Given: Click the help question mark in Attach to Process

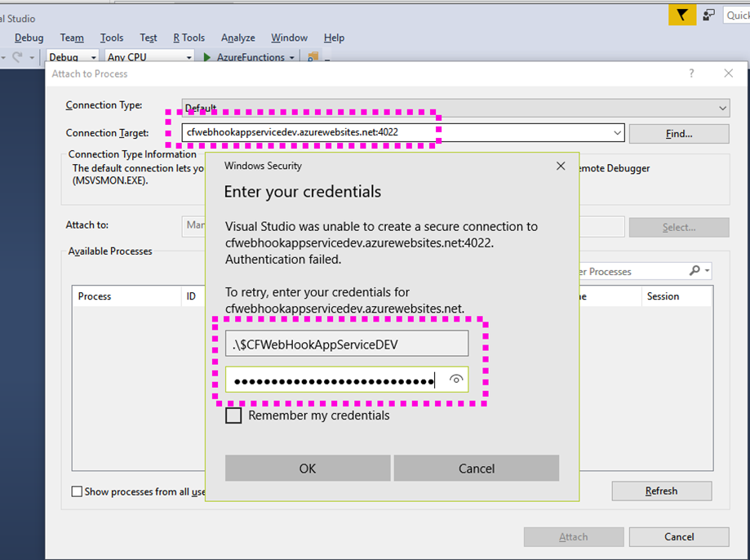Looking at the screenshot, I should coord(691,73).
